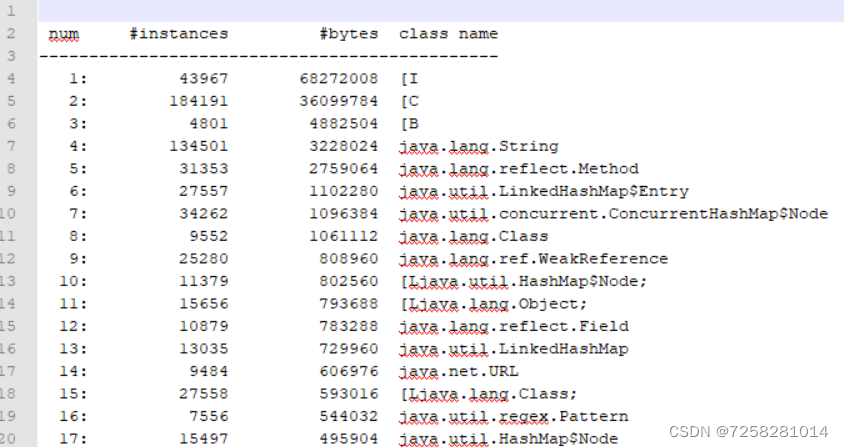
Task: Select instance count 13035
Action: click(203, 349)
